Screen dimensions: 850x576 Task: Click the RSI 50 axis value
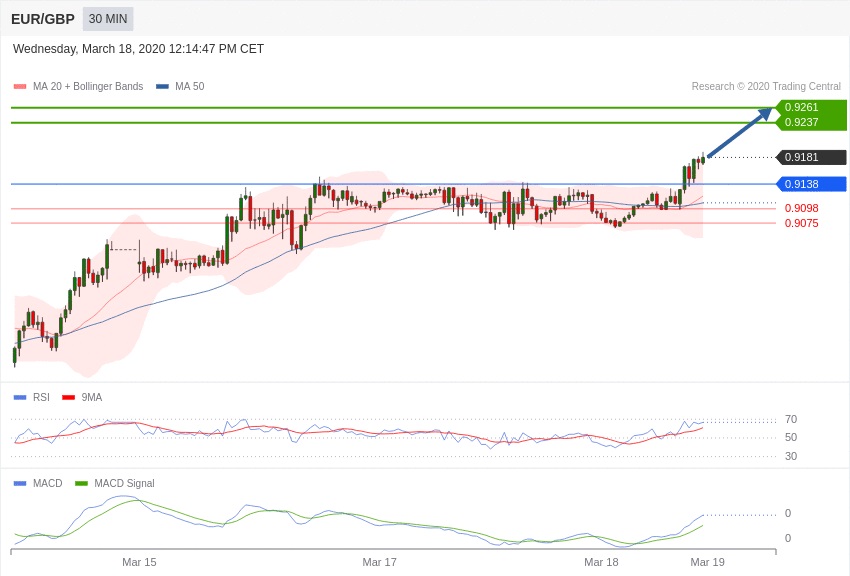point(791,437)
